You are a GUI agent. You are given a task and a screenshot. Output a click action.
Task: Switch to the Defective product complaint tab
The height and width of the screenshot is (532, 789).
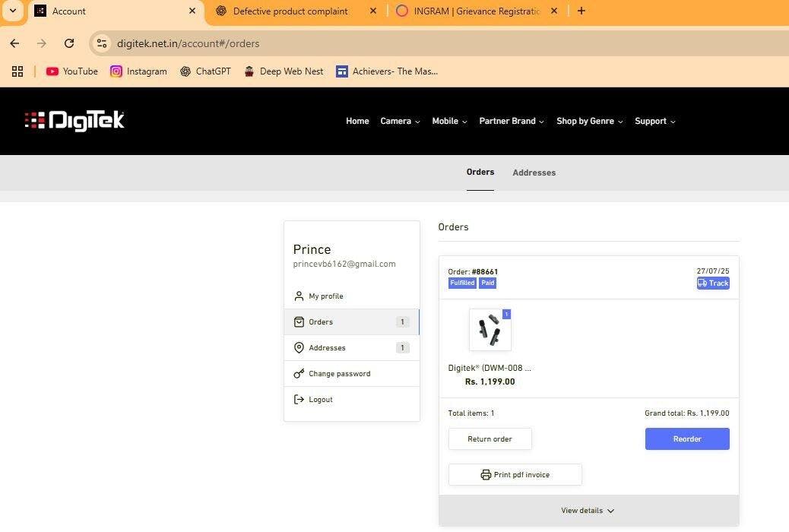290,11
